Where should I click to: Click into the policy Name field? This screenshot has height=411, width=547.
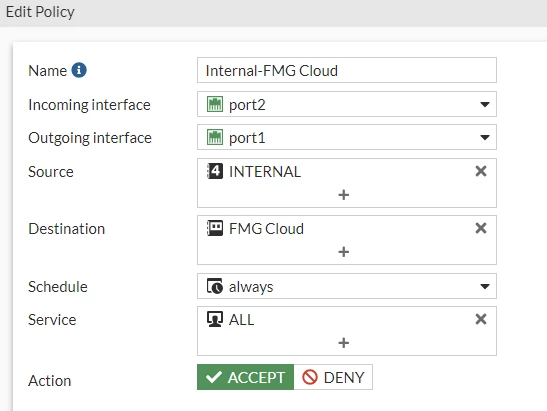(x=347, y=70)
